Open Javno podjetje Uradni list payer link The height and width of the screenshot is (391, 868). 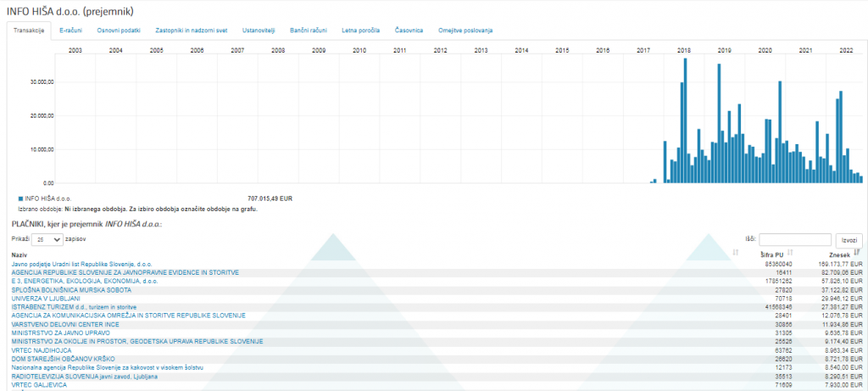[x=81, y=264]
